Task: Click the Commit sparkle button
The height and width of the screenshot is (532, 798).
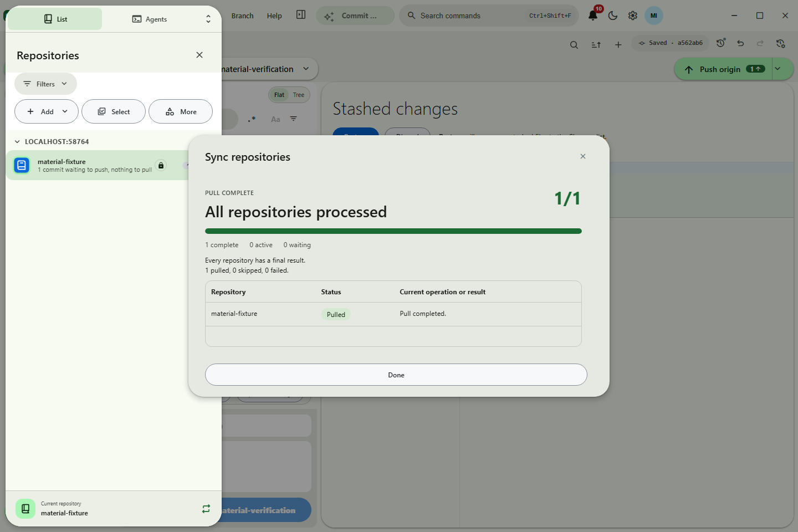Action: point(355,16)
